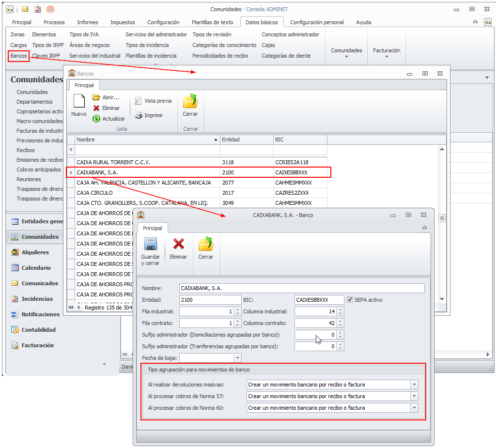Expand devoluciones masivas dropdown
The height and width of the screenshot is (448, 496).
coord(414,385)
